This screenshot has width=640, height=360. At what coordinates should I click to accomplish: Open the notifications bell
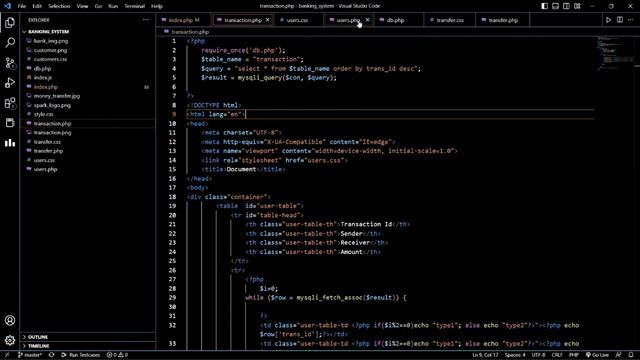point(631,355)
